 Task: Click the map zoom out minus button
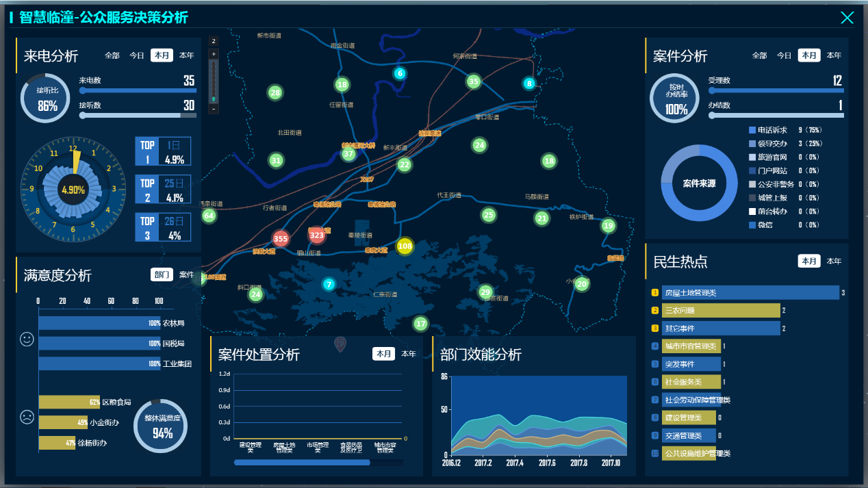coord(214,109)
